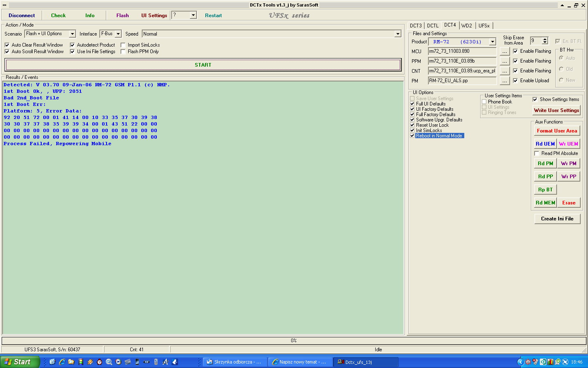Screen dimensions: 588x368
Task: Launch the clapperboard movie icon in quick launch
Action: point(127,362)
